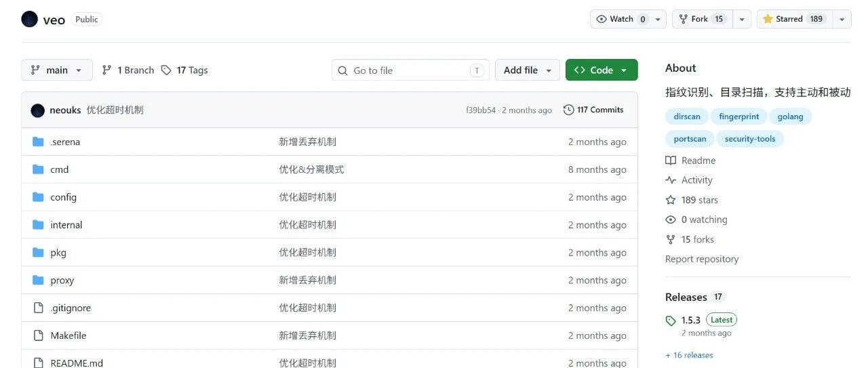The height and width of the screenshot is (368, 868).
Task: Open commit message 优化&分离模式 for cmd
Action: [311, 169]
